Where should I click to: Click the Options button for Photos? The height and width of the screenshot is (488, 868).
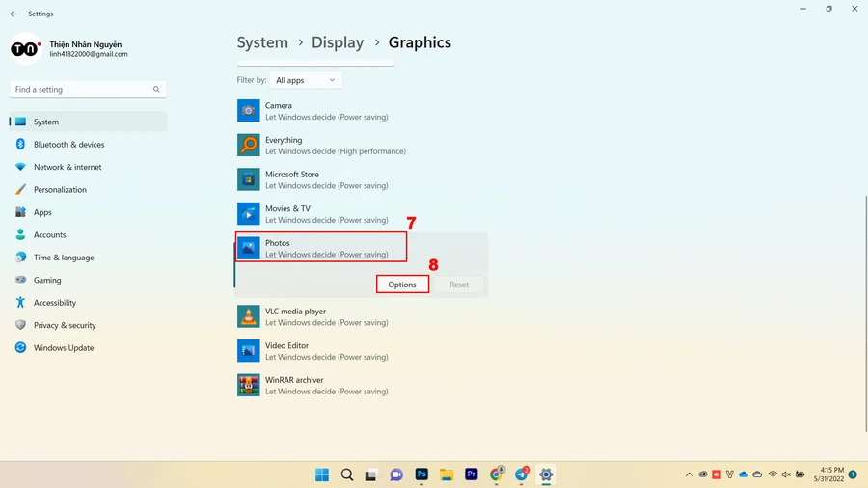(402, 285)
